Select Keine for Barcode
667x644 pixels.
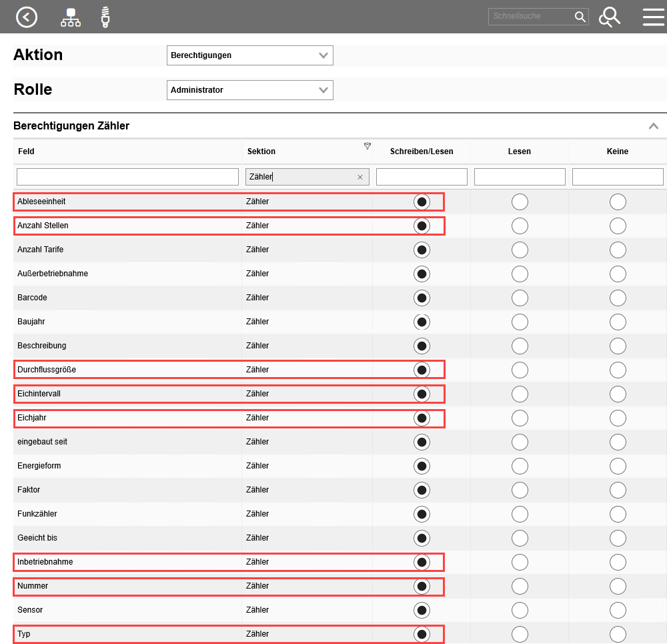pyautogui.click(x=618, y=298)
